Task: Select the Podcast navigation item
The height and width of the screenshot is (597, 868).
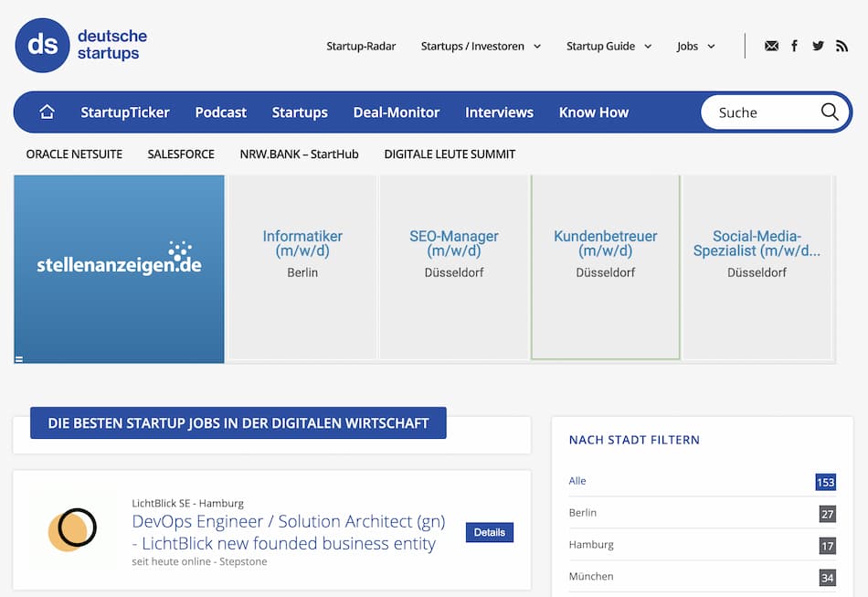Action: 220,112
